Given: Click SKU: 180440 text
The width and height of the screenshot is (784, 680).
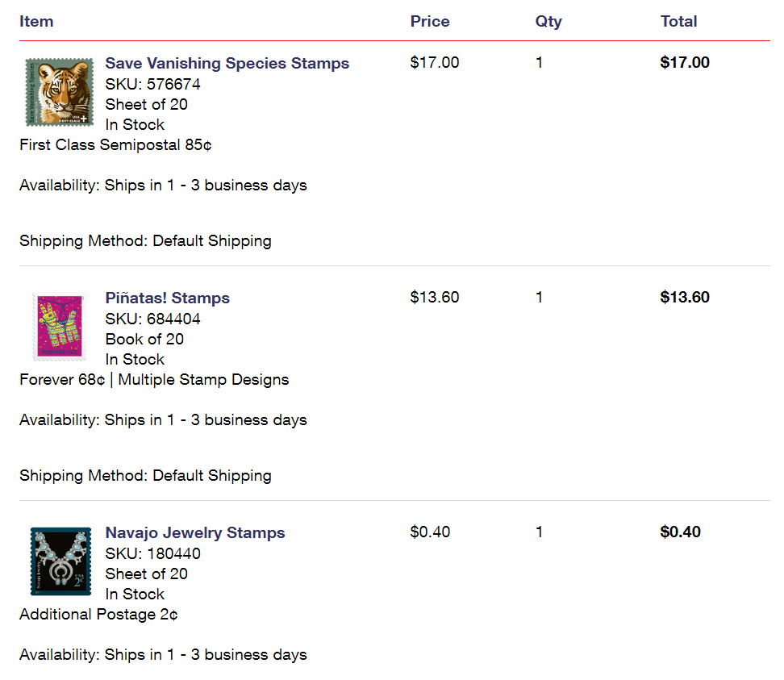Looking at the screenshot, I should click(x=152, y=554).
